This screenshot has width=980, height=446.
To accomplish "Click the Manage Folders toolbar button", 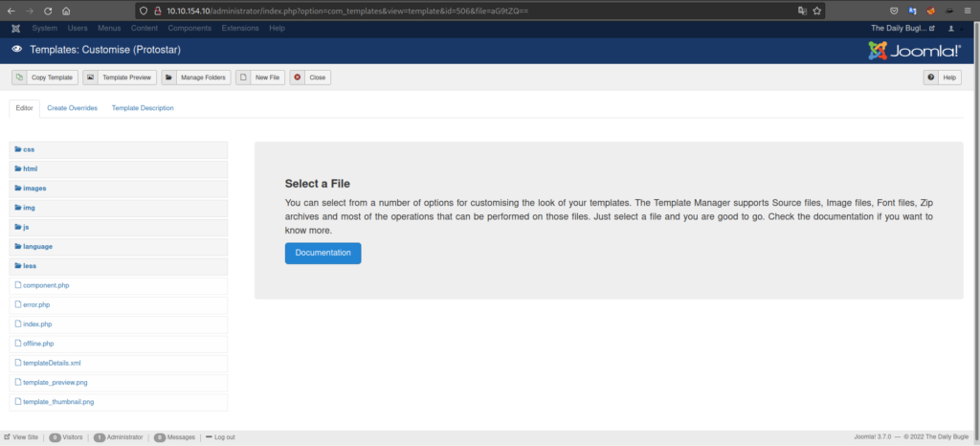I will [196, 78].
